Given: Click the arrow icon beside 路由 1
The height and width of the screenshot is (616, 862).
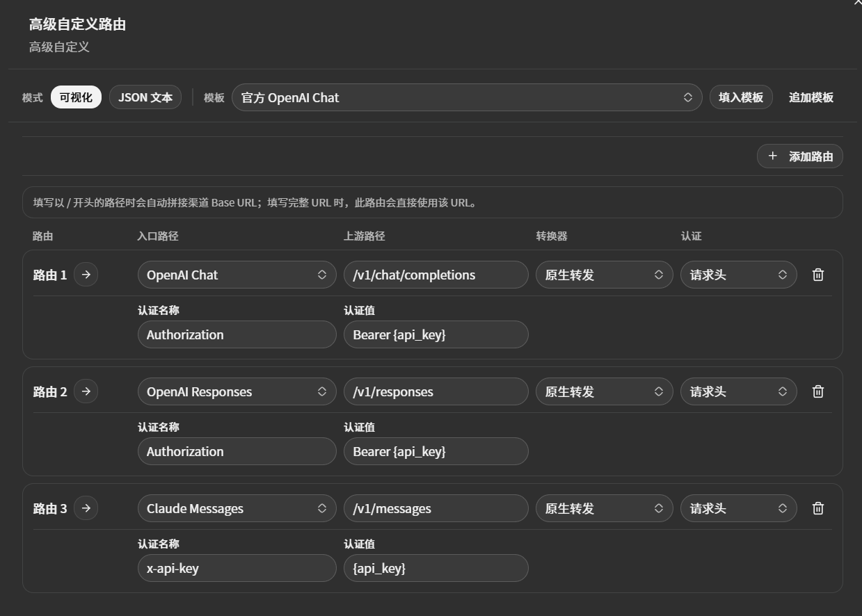Looking at the screenshot, I should (x=86, y=275).
